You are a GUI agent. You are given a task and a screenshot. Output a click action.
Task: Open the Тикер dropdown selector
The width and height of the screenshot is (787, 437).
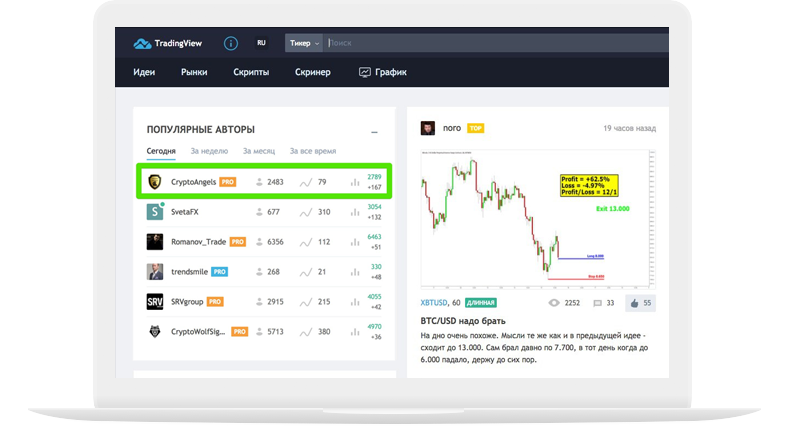[x=304, y=43]
